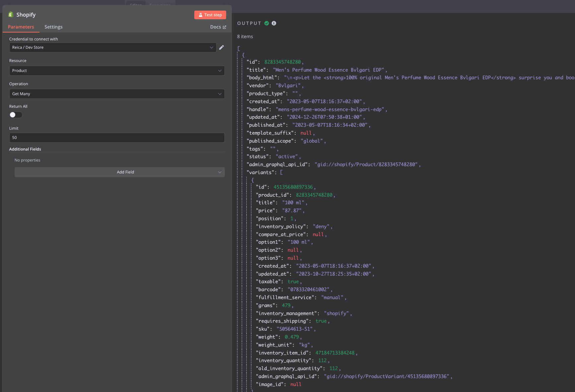
Task: Click the inventory_item_id value 47184713384248
Action: [335, 353]
